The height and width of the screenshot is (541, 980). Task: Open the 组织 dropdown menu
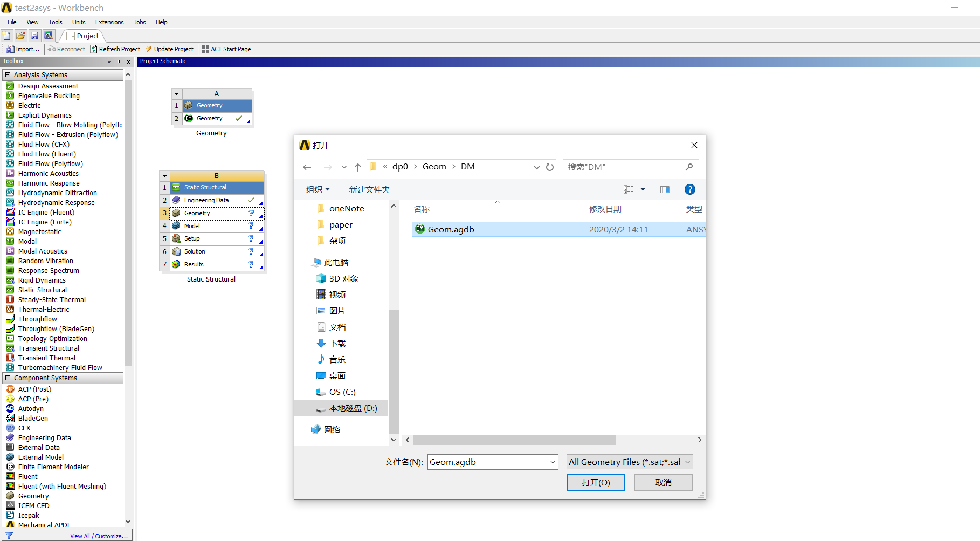coord(318,189)
